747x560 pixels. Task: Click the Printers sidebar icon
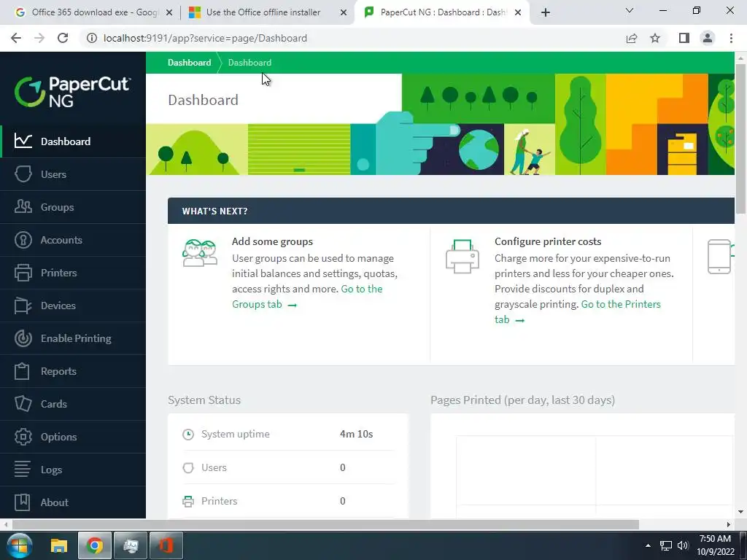(x=23, y=273)
